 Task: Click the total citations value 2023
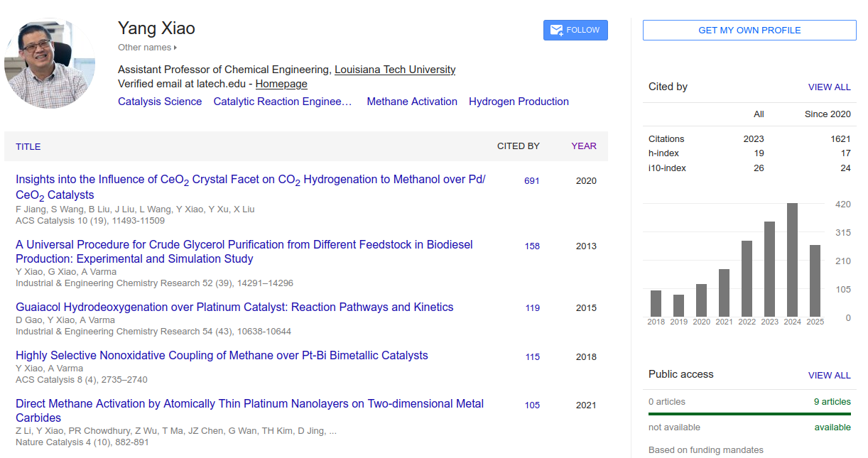pos(754,139)
